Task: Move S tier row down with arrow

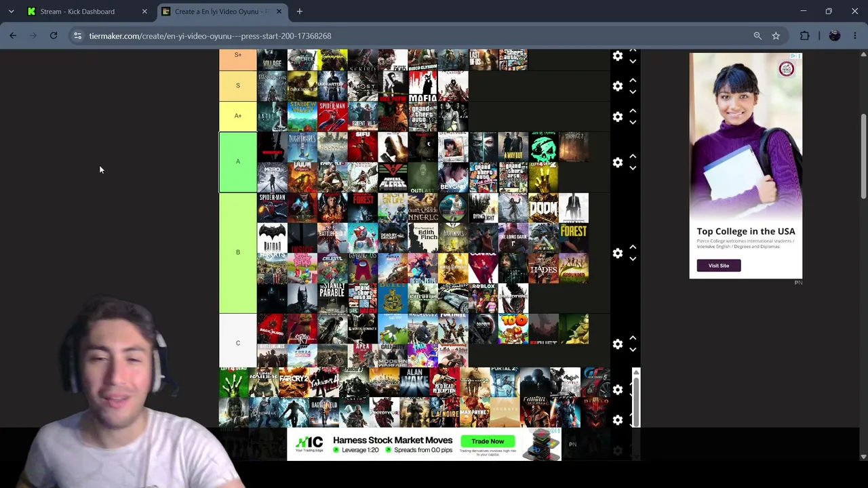Action: (633, 92)
